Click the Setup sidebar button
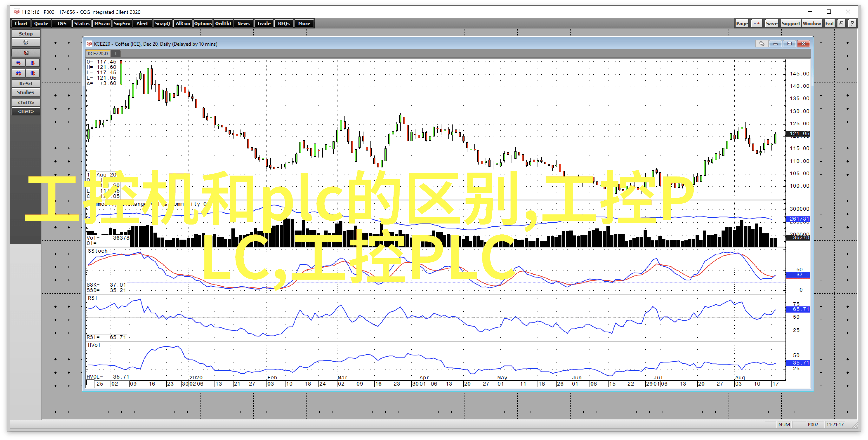The width and height of the screenshot is (868, 440). coord(26,34)
